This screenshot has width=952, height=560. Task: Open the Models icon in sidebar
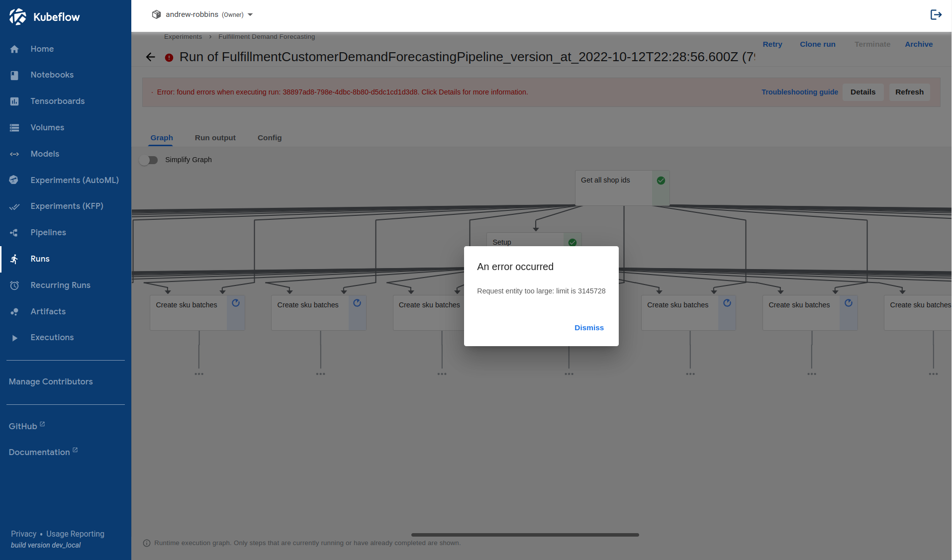(14, 154)
